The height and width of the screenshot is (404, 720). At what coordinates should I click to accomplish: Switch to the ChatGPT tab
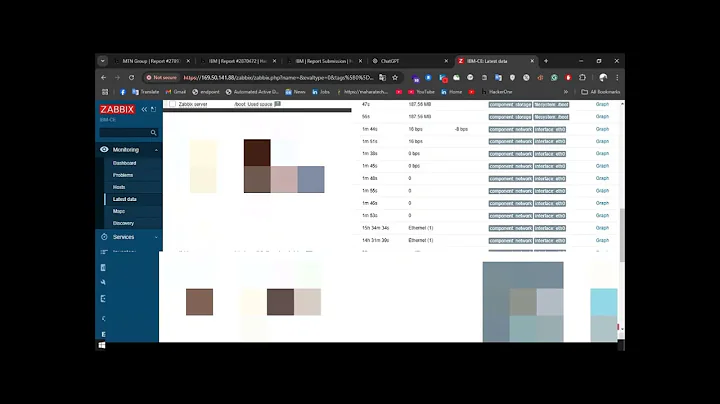(x=409, y=61)
